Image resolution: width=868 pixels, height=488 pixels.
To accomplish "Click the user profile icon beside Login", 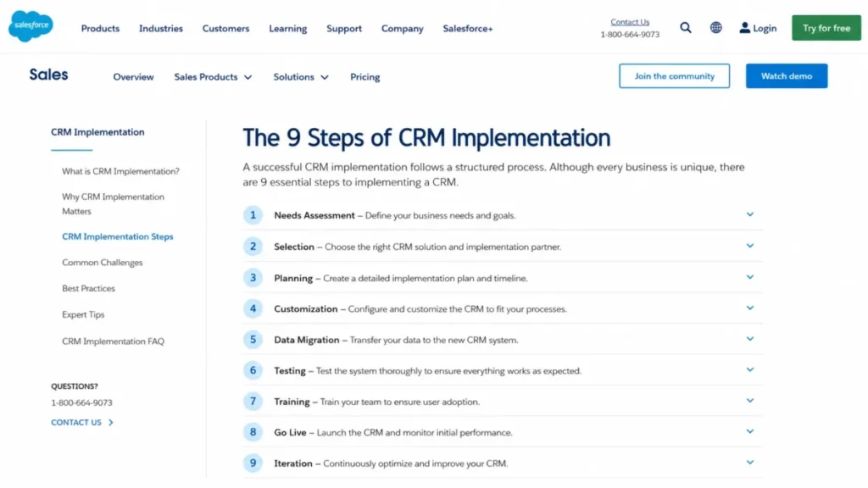I will click(744, 28).
